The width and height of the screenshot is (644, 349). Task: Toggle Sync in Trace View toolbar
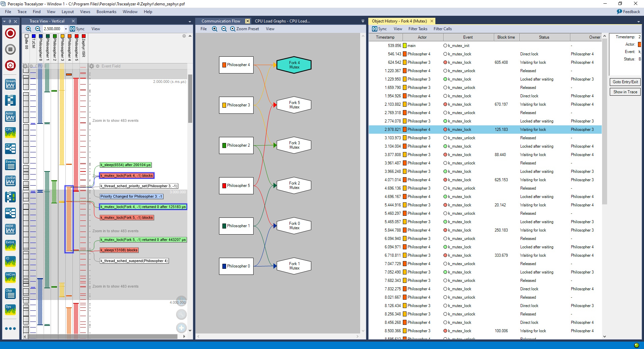coord(77,29)
